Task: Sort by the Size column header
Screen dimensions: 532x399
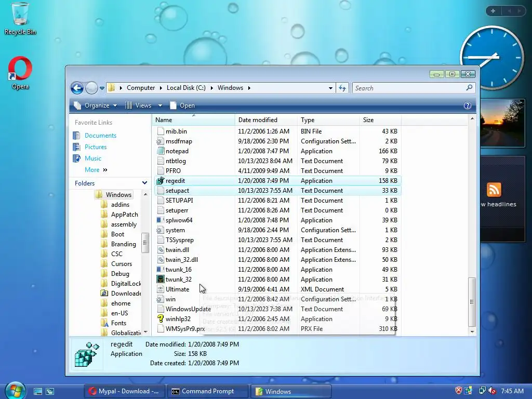Action: click(380, 120)
